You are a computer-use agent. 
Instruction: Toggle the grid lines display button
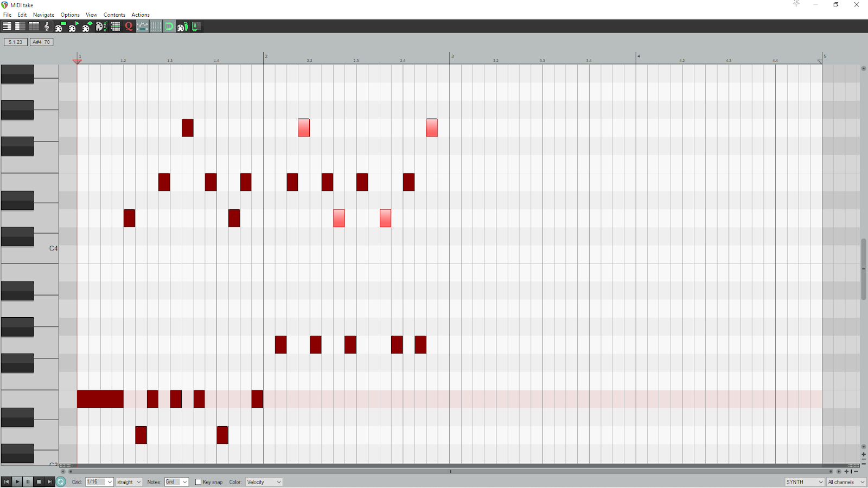[156, 26]
